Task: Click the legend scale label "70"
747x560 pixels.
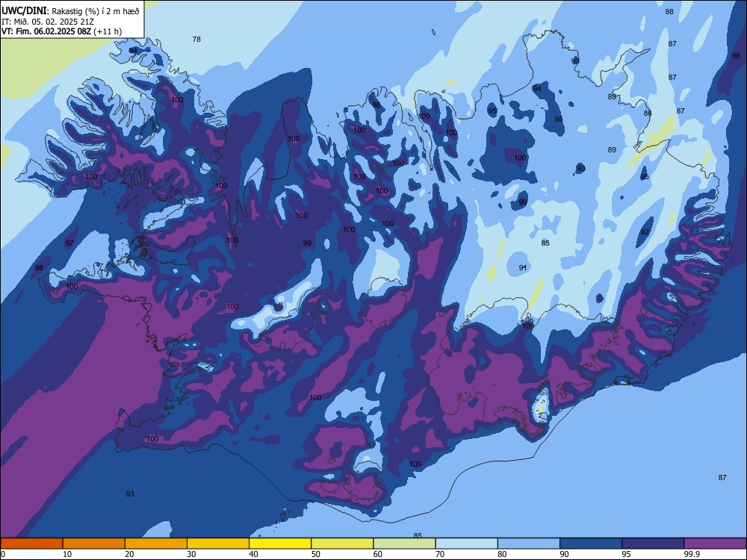Action: 440,554
